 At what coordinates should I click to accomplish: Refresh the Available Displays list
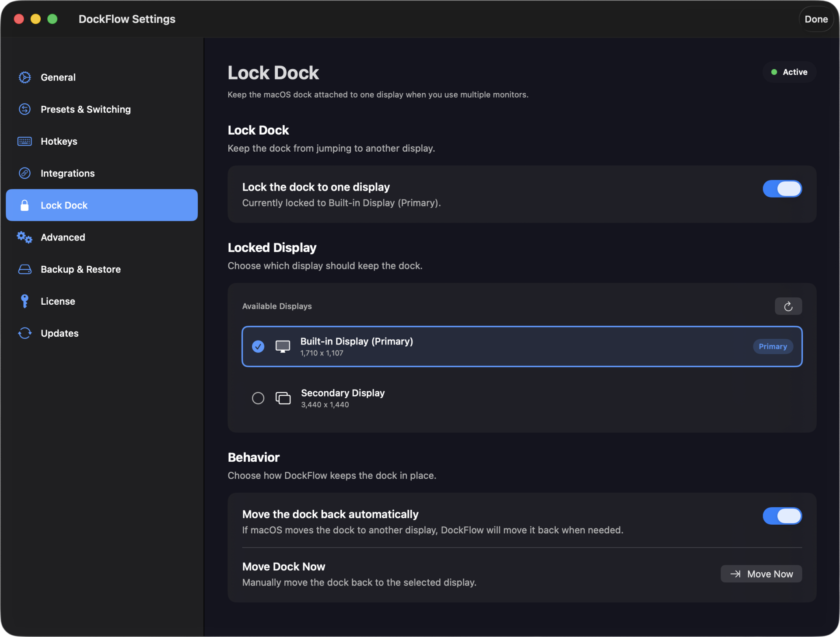[788, 306]
